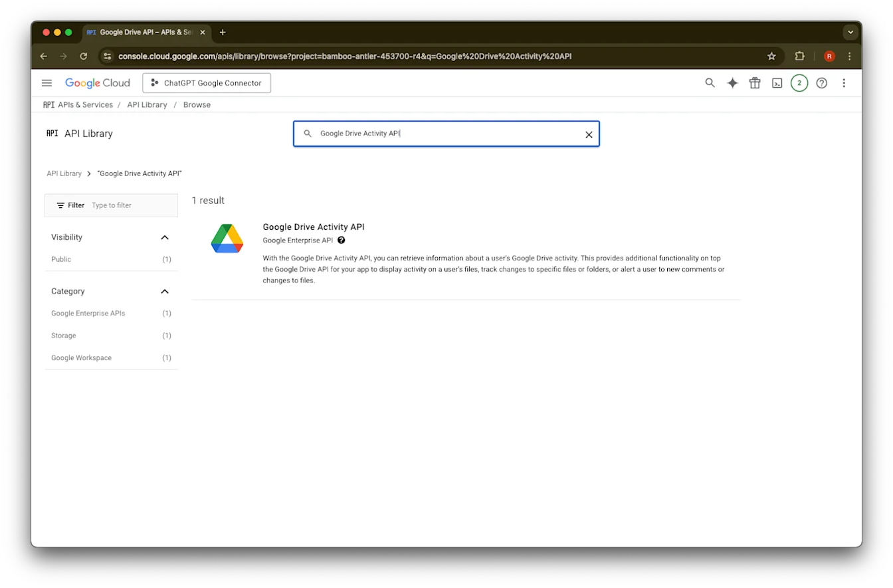The width and height of the screenshot is (893, 588).
Task: Click the '1 result' text
Action: [x=208, y=201]
